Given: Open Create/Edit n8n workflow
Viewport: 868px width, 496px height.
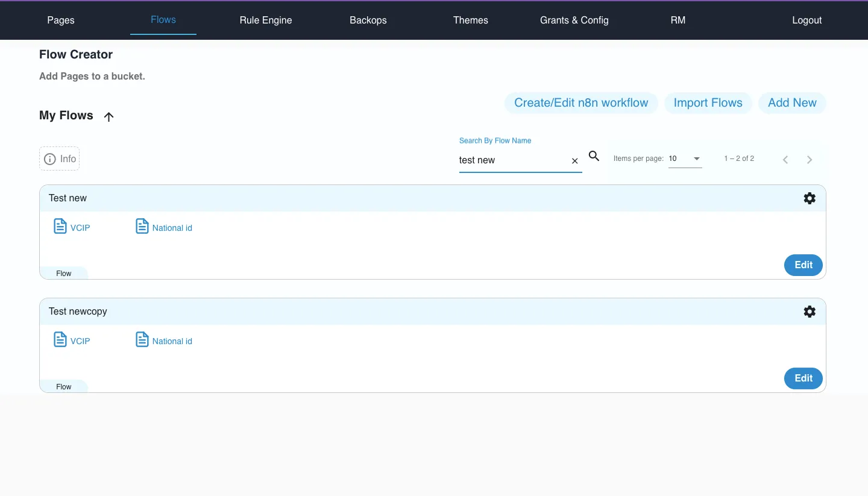Looking at the screenshot, I should tap(581, 103).
